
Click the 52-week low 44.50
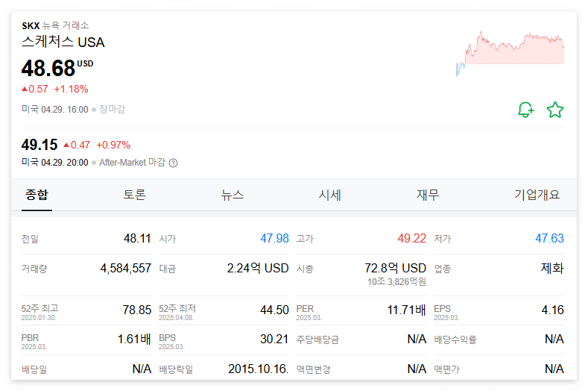tap(274, 310)
